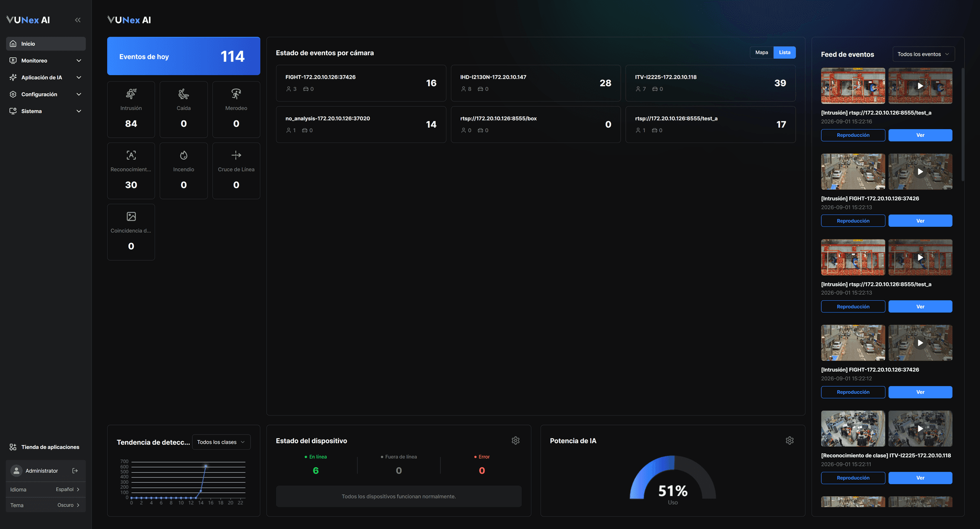The height and width of the screenshot is (529, 980).
Task: Click the Intrusión count value 84
Action: click(x=131, y=124)
